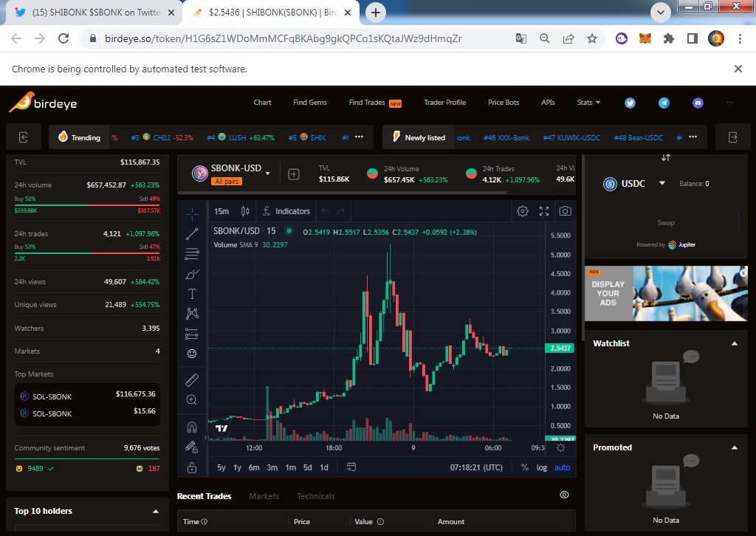Select the crosshair cursor tool

(192, 213)
